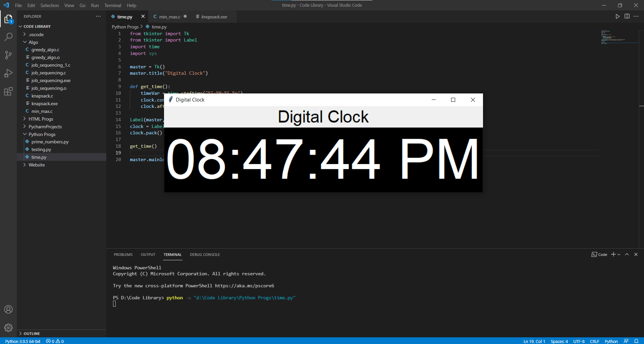Screen dimensions: 644x344
Task: Open editor More Actions ellipsis
Action: coord(636,16)
